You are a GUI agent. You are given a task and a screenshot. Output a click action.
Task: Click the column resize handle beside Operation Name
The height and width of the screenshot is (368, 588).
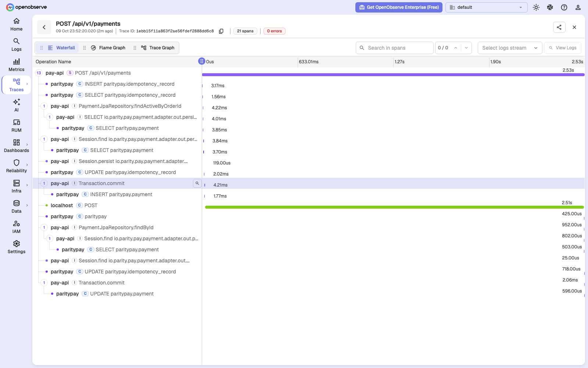coord(201,61)
